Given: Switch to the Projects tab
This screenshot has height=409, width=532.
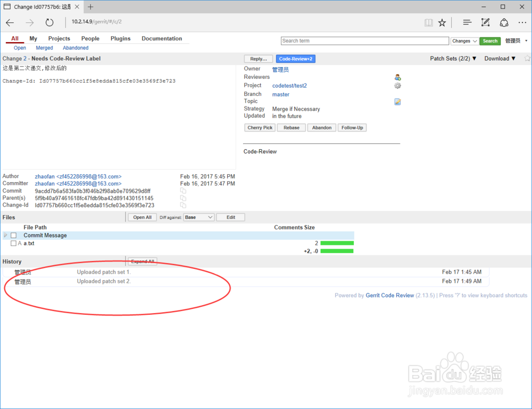Looking at the screenshot, I should click(x=59, y=38).
